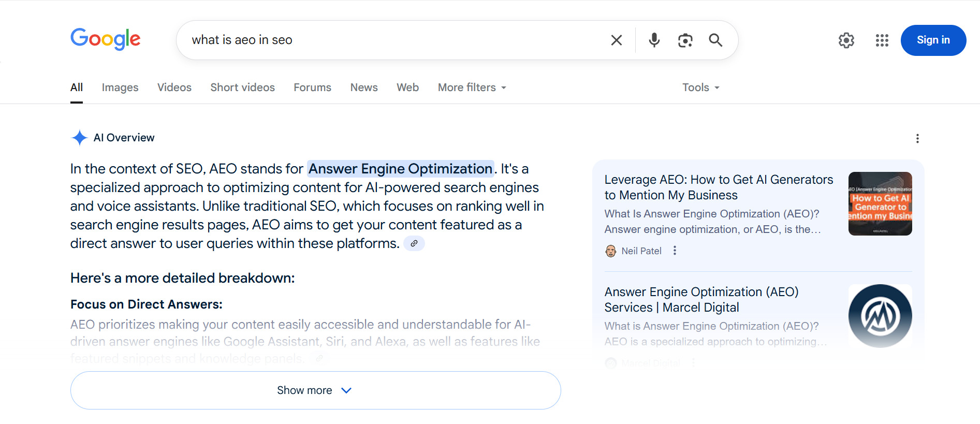Switch to the Images tab
This screenshot has height=424, width=980.
click(120, 87)
